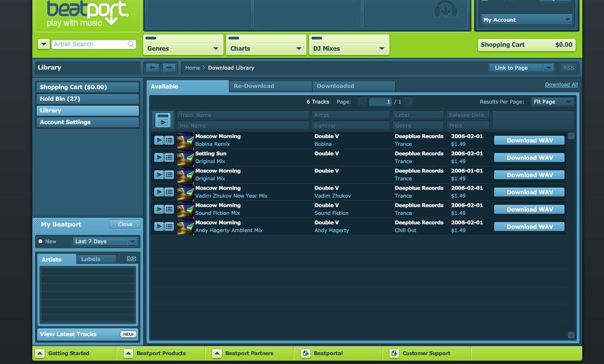Queue the Sound Fiction Mix track

[x=169, y=209]
